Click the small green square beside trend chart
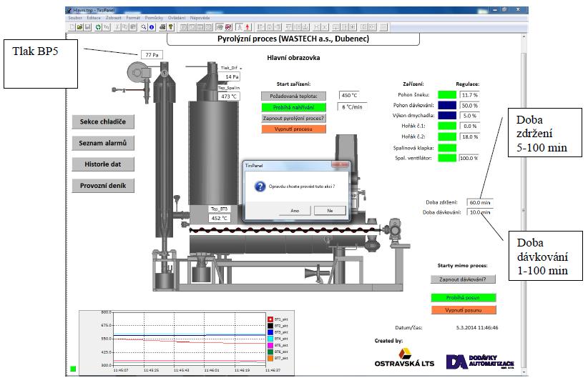 pos(73,369)
